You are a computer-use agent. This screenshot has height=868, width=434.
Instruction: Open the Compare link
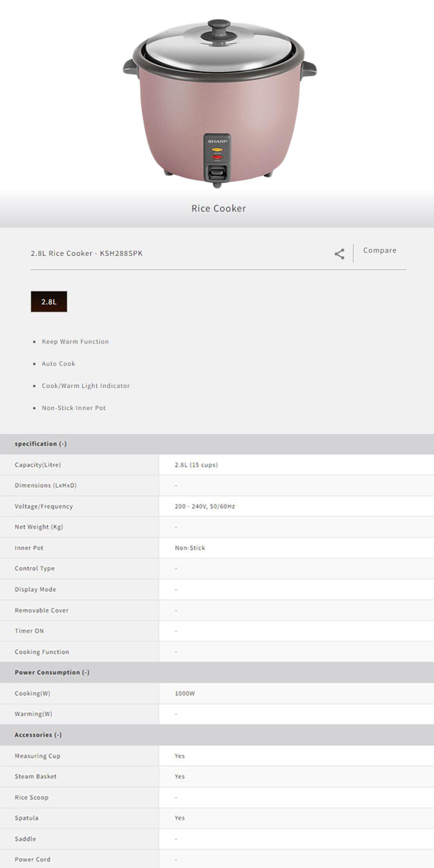379,250
